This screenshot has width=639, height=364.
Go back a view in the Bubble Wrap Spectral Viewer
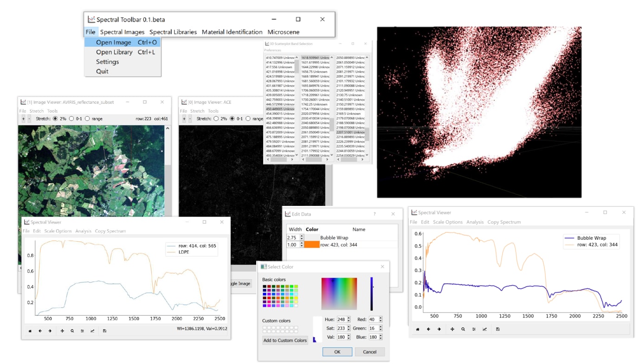point(428,329)
